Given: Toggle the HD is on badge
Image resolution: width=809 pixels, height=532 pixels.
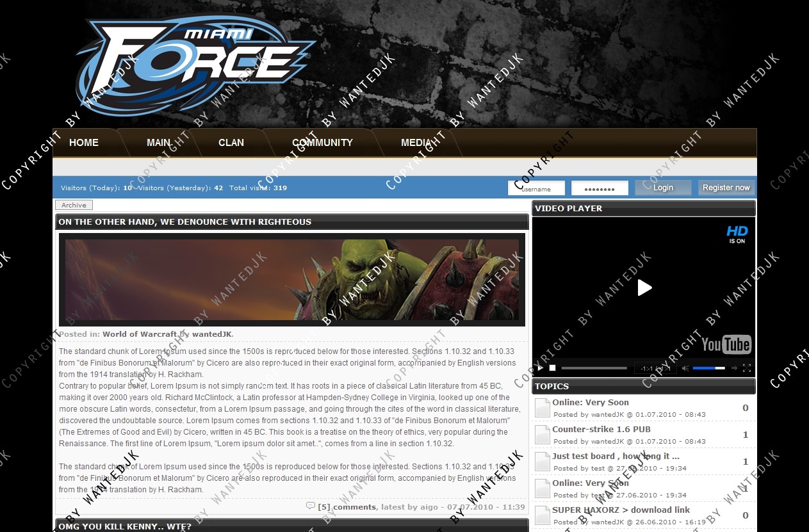Looking at the screenshot, I should [x=737, y=234].
